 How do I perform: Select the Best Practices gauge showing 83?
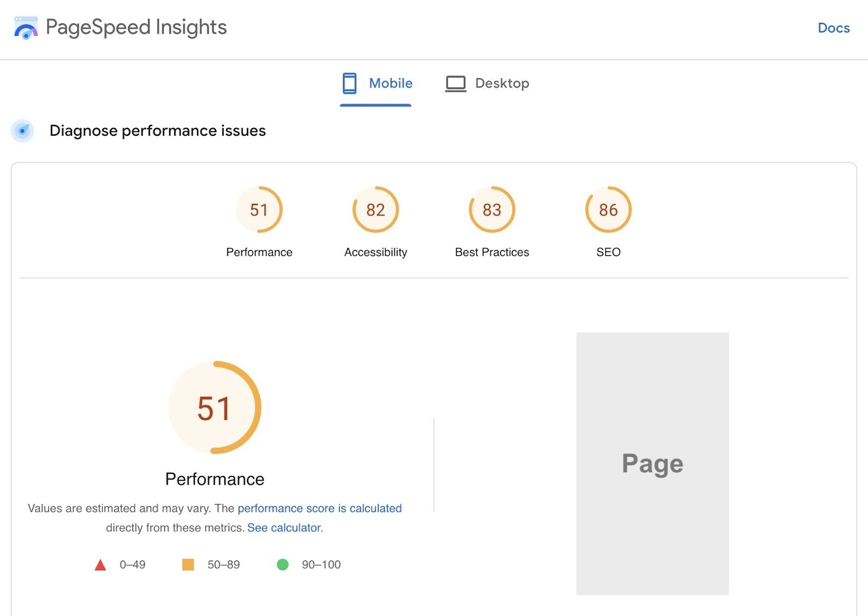pyautogui.click(x=492, y=209)
